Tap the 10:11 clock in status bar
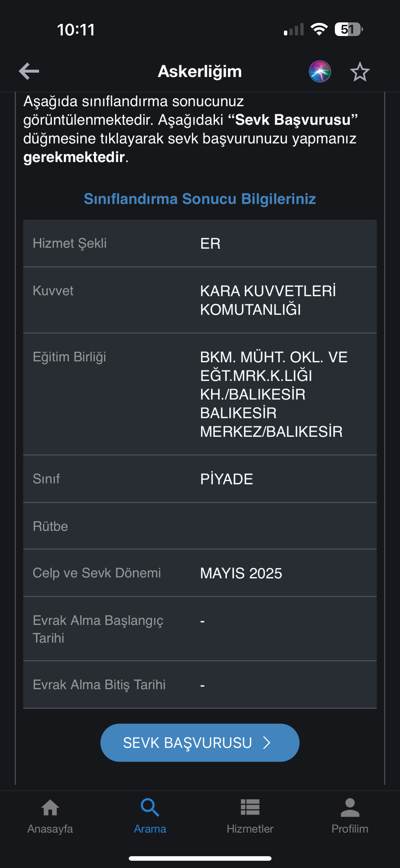Screen dimensions: 400x868 [x=76, y=30]
